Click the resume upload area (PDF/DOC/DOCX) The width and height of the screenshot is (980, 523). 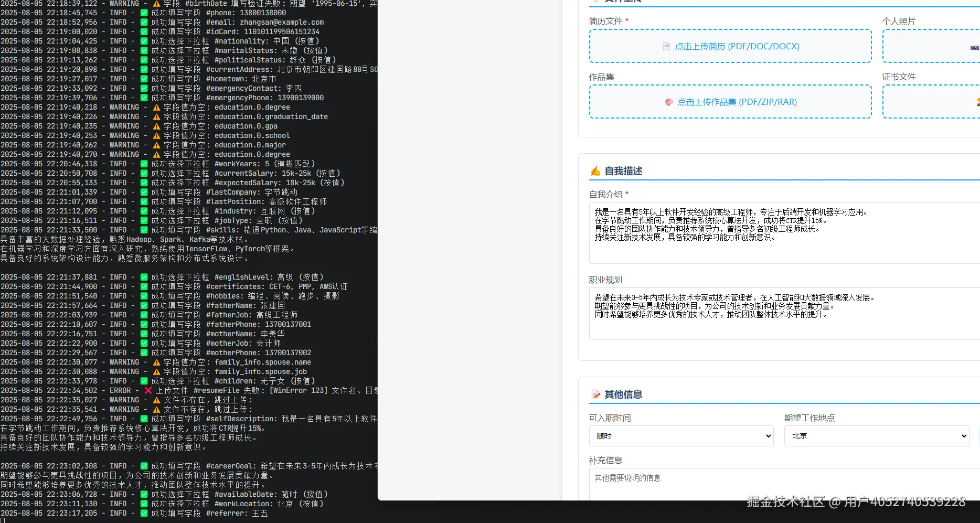tap(730, 46)
